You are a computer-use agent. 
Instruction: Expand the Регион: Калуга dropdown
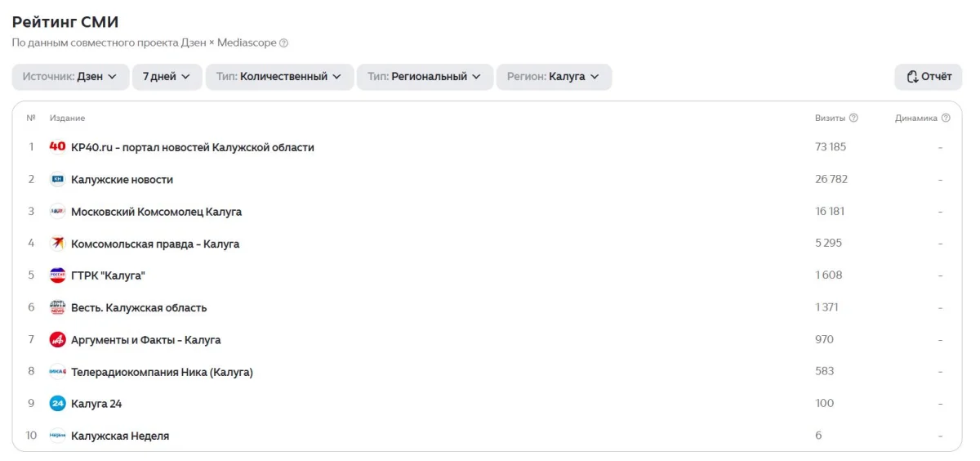click(554, 77)
